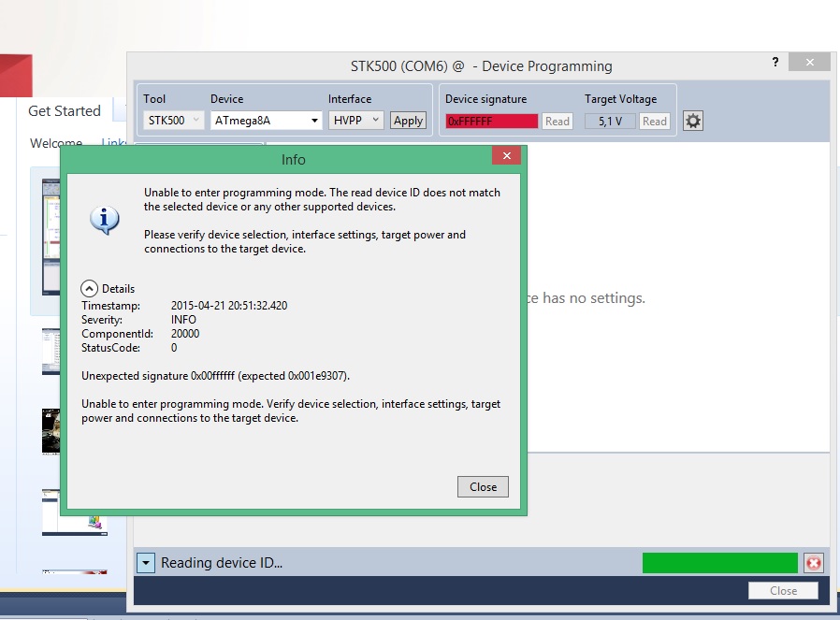Close the Info dialog with red X
This screenshot has height=620, width=840.
click(x=506, y=156)
